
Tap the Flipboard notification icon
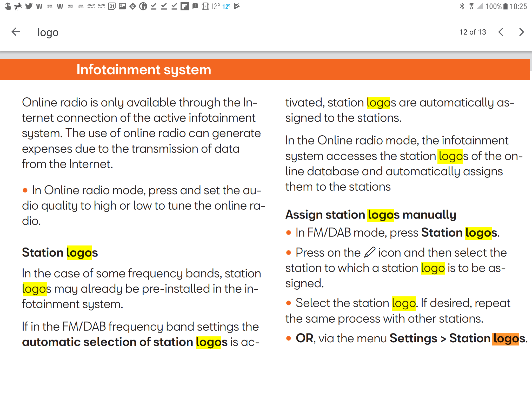tap(184, 6)
